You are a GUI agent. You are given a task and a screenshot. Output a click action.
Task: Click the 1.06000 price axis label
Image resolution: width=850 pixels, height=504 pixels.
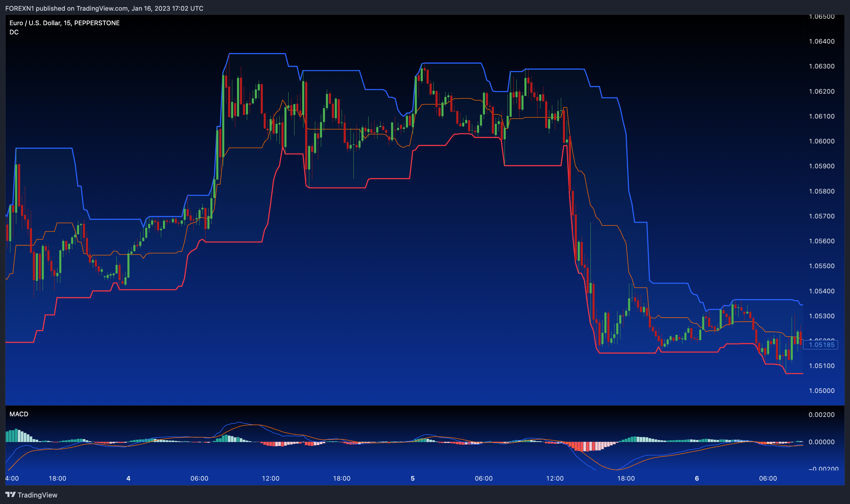[x=822, y=141]
